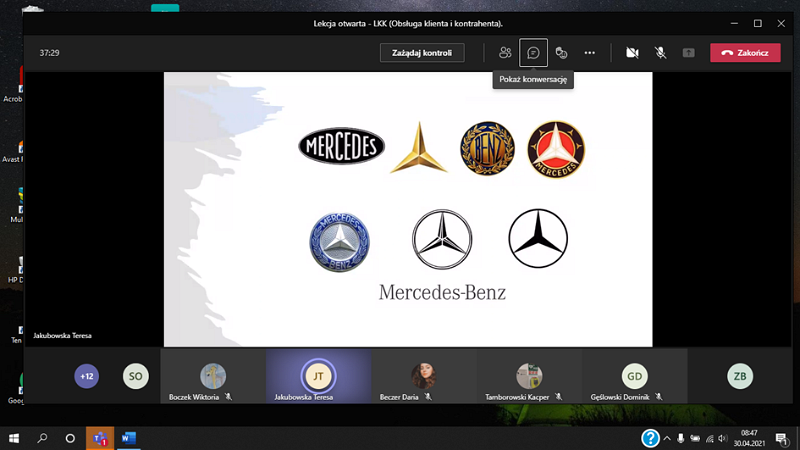800x450 pixels.
Task: Open Microsoft Teams from taskbar
Action: click(100, 438)
